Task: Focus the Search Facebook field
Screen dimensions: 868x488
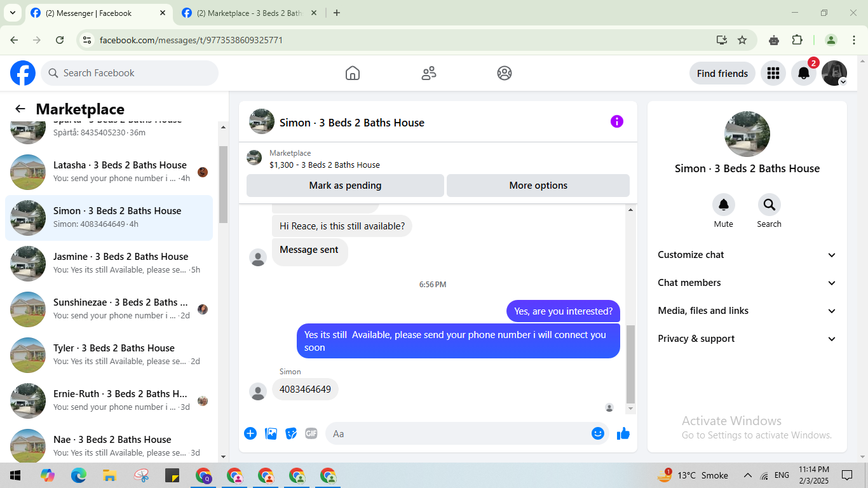Action: [130, 73]
